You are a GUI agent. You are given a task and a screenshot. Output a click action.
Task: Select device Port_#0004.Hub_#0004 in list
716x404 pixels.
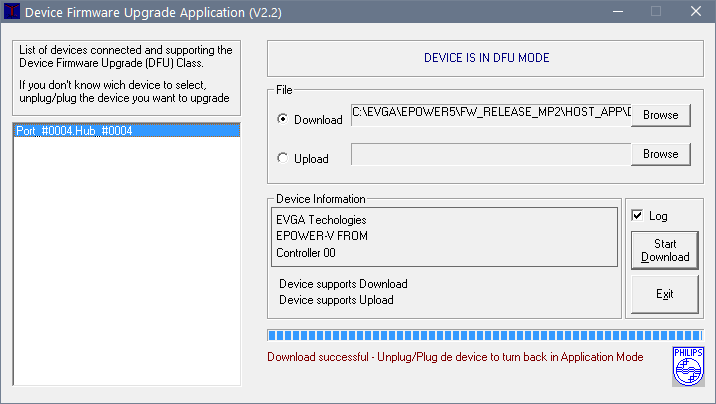click(x=126, y=131)
